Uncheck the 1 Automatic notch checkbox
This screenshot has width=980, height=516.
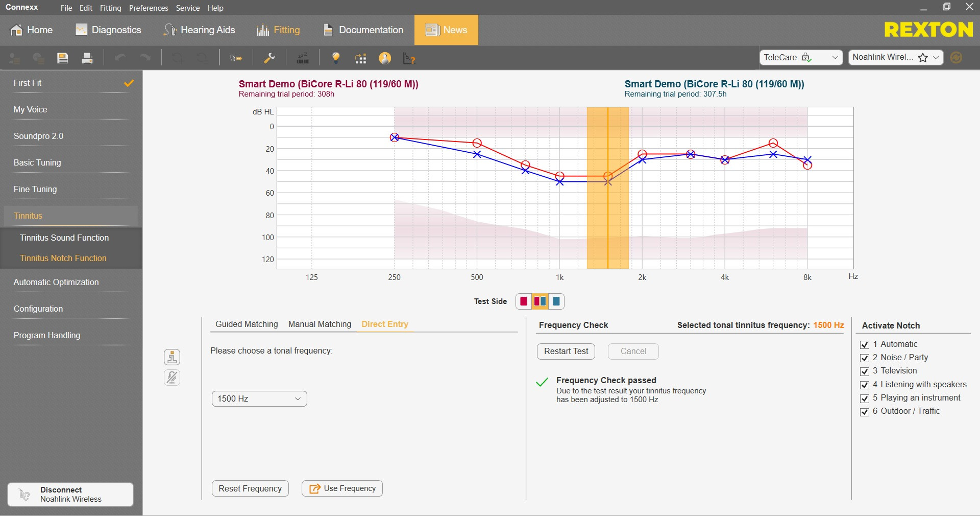pyautogui.click(x=865, y=345)
